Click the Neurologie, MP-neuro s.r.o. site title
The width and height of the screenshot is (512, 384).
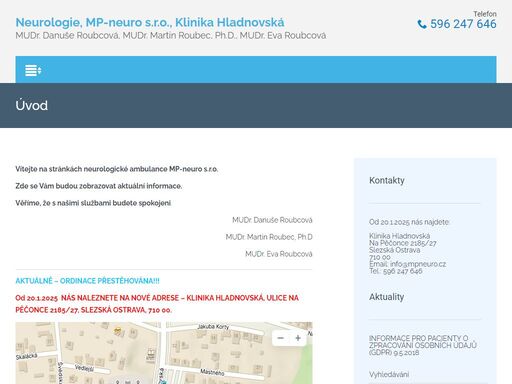pyautogui.click(x=150, y=22)
